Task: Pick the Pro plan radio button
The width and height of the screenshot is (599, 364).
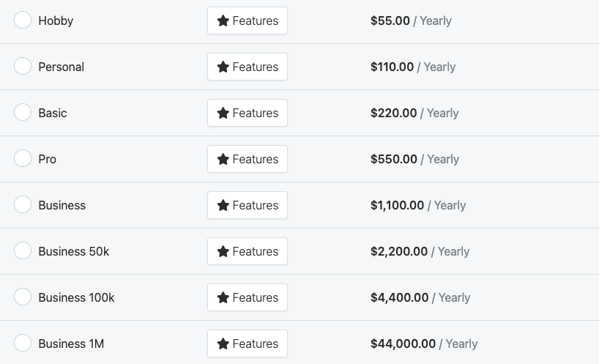Action: point(23,159)
